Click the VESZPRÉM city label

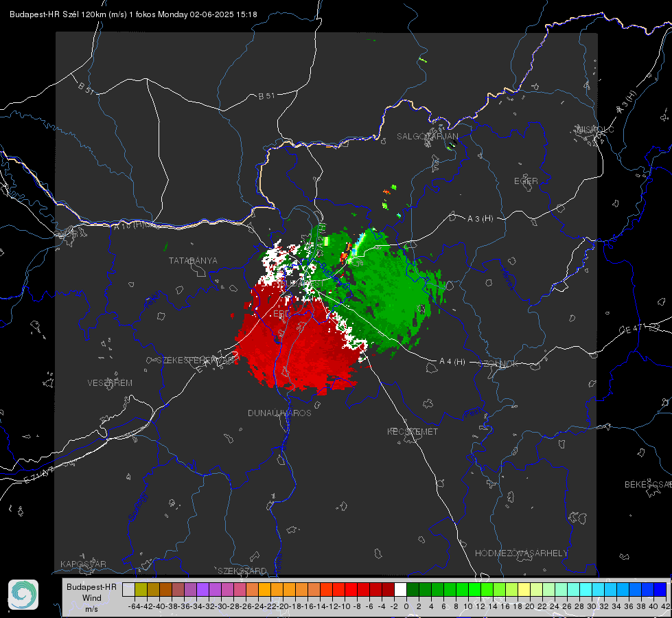pyautogui.click(x=110, y=383)
